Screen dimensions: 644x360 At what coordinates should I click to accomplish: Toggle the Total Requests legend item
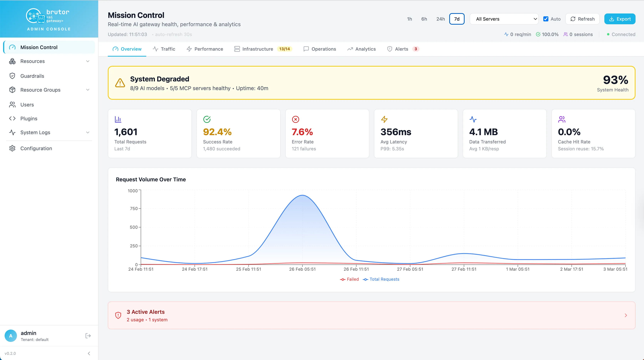point(381,279)
